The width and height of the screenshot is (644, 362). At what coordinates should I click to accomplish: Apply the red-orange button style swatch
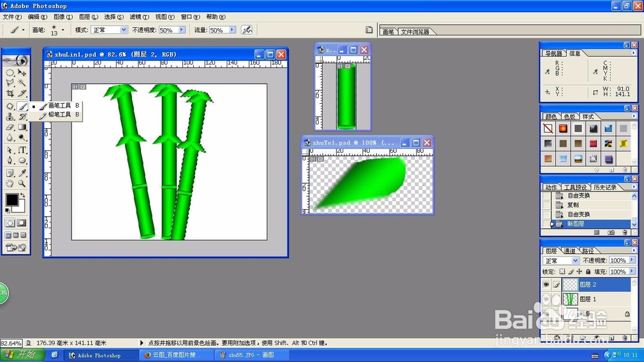click(x=563, y=129)
